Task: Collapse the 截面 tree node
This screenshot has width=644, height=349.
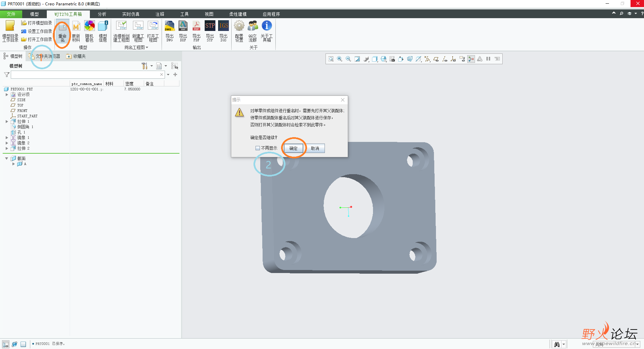Action: [x=6, y=158]
